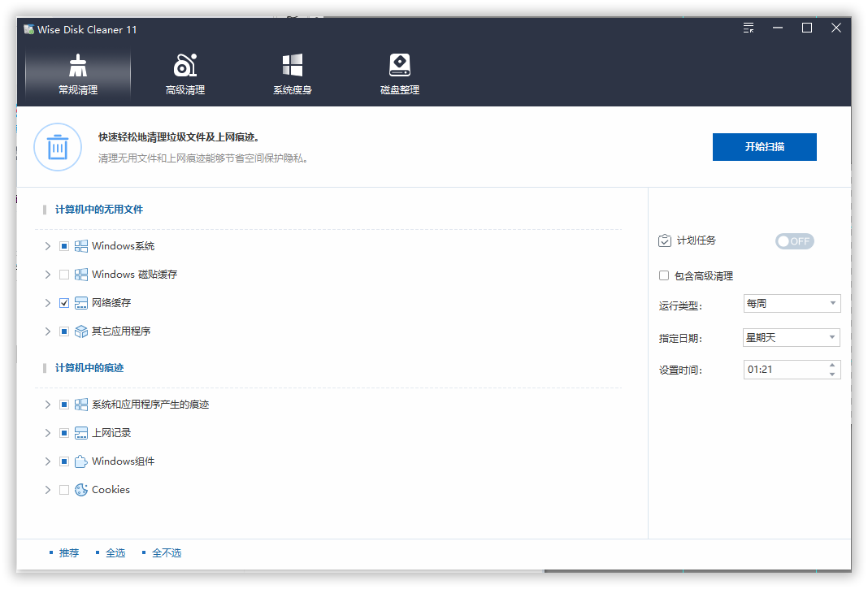
Task: Enable the 包含高级清理 checkbox
Action: click(x=664, y=275)
